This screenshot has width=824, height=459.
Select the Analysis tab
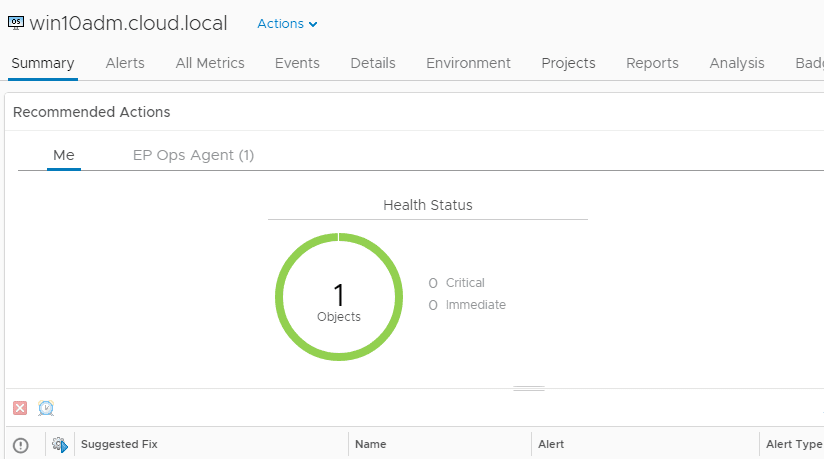(x=737, y=63)
